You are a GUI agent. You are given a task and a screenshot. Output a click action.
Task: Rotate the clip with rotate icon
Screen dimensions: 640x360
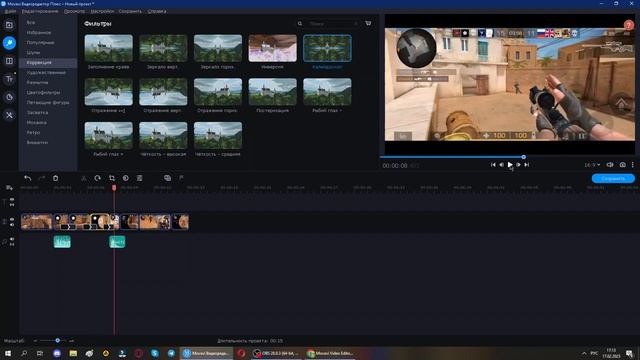click(98, 178)
